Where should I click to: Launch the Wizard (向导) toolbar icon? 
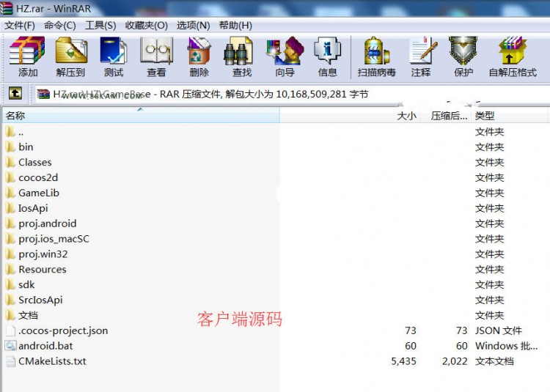point(285,51)
